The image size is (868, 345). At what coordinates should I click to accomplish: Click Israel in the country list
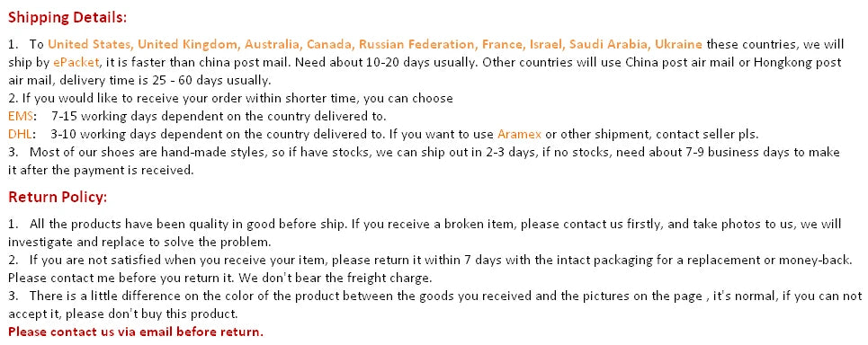(x=546, y=44)
